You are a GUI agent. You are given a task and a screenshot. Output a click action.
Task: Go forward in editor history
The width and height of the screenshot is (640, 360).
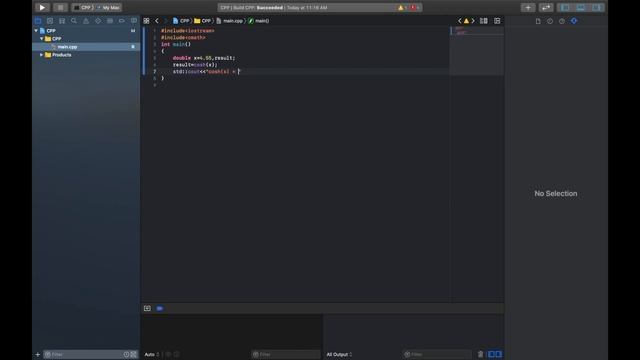tap(166, 21)
